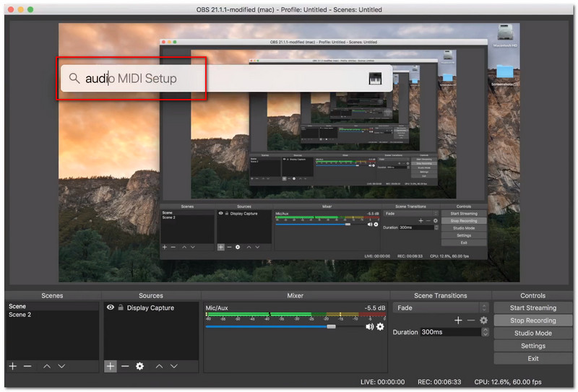Image resolution: width=578 pixels, height=392 pixels.
Task: Open transition properties with the gear icon
Action: [483, 320]
